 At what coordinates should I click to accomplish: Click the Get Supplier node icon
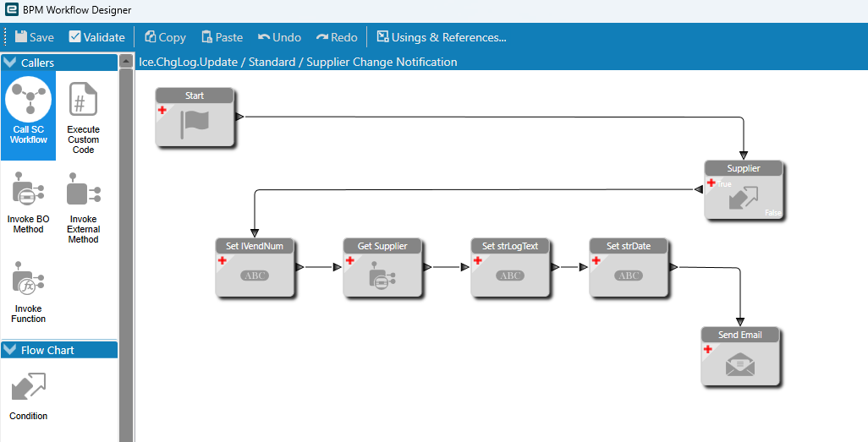tap(382, 275)
